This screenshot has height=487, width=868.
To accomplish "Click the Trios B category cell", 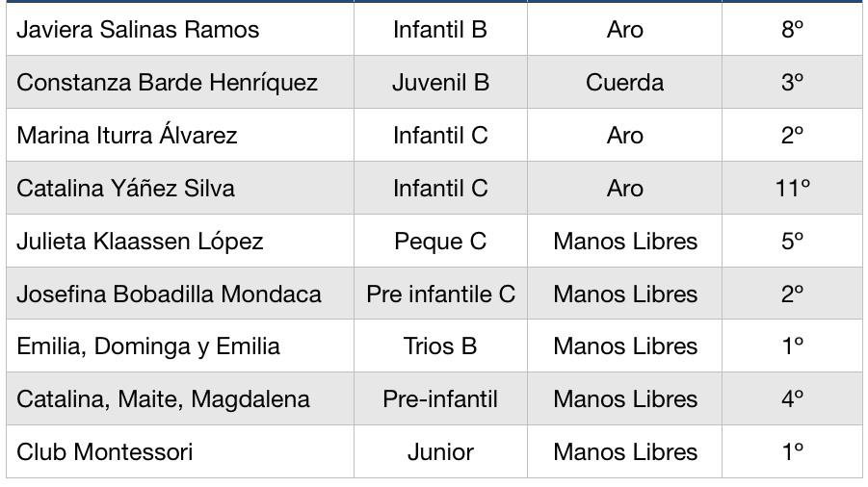I will 440,346.
